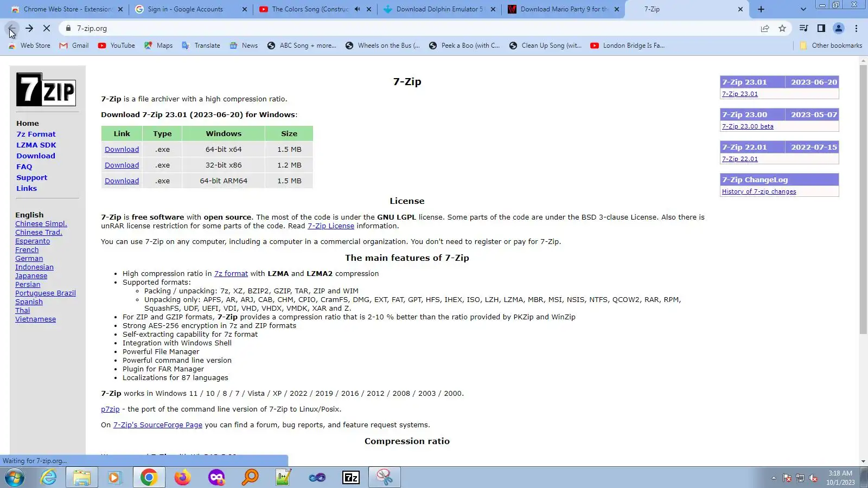The image size is (868, 488).
Task: Open the blue infinity icon in the taskbar
Action: [x=317, y=477]
